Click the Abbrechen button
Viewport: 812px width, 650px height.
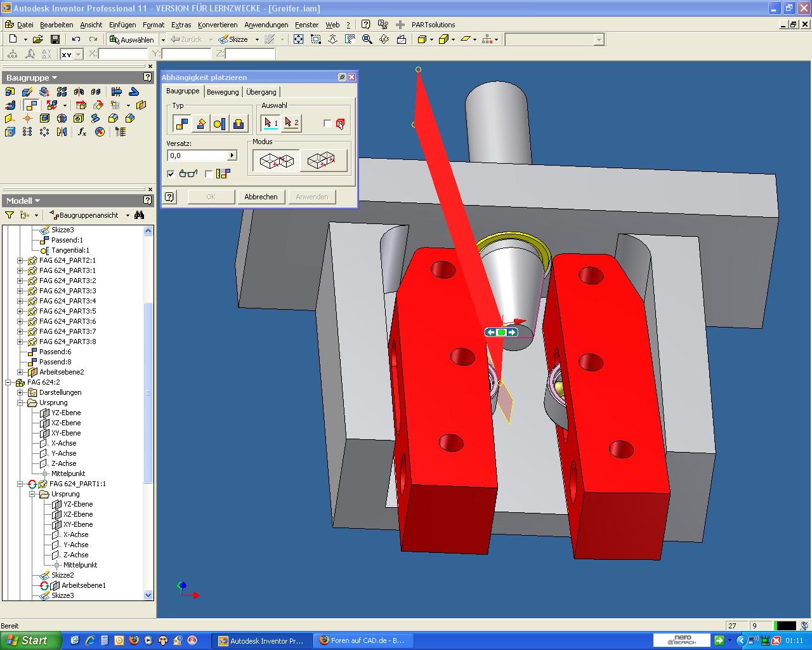pos(261,197)
